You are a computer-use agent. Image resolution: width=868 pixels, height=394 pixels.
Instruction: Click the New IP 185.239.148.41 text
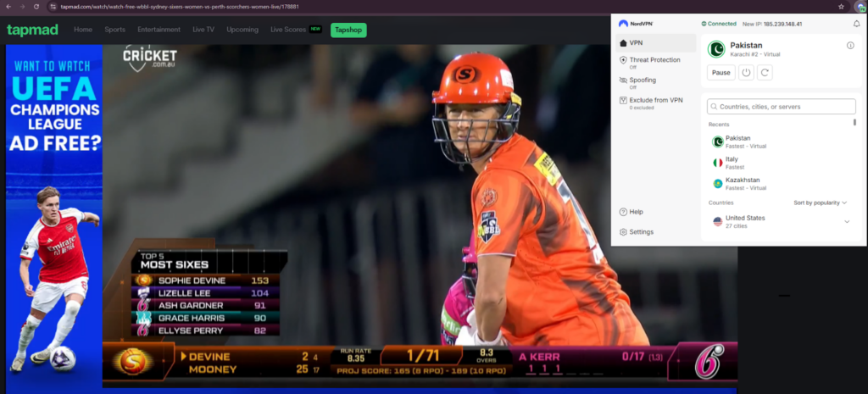coord(772,24)
